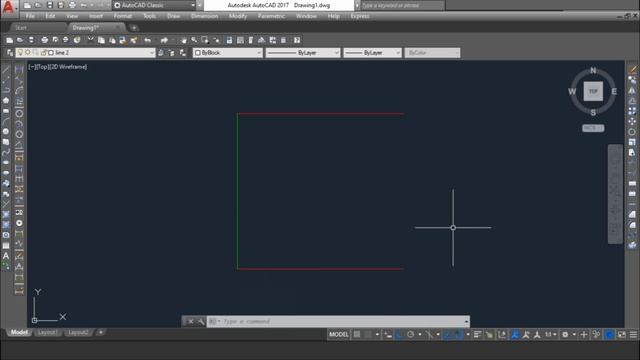Toggle Snap mode in status bar
Screen dimensions: 640x360
click(x=368, y=335)
